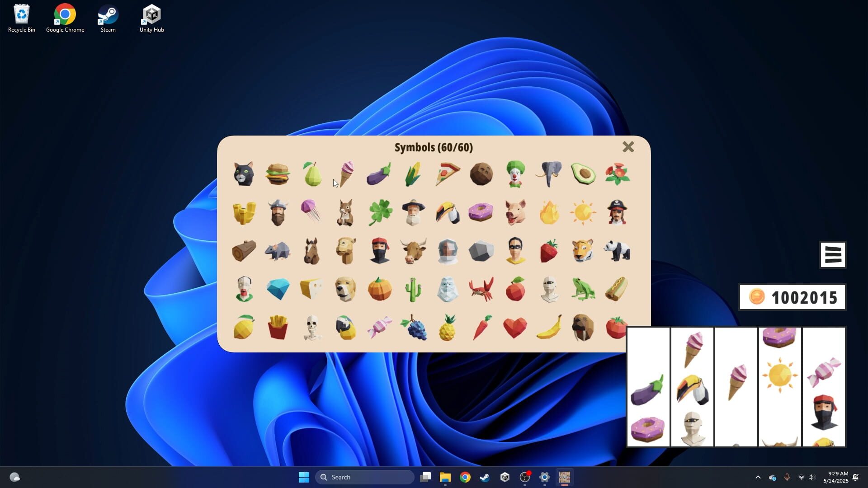Select the pink donut symbol
The height and width of the screenshot is (488, 868).
[481, 212]
